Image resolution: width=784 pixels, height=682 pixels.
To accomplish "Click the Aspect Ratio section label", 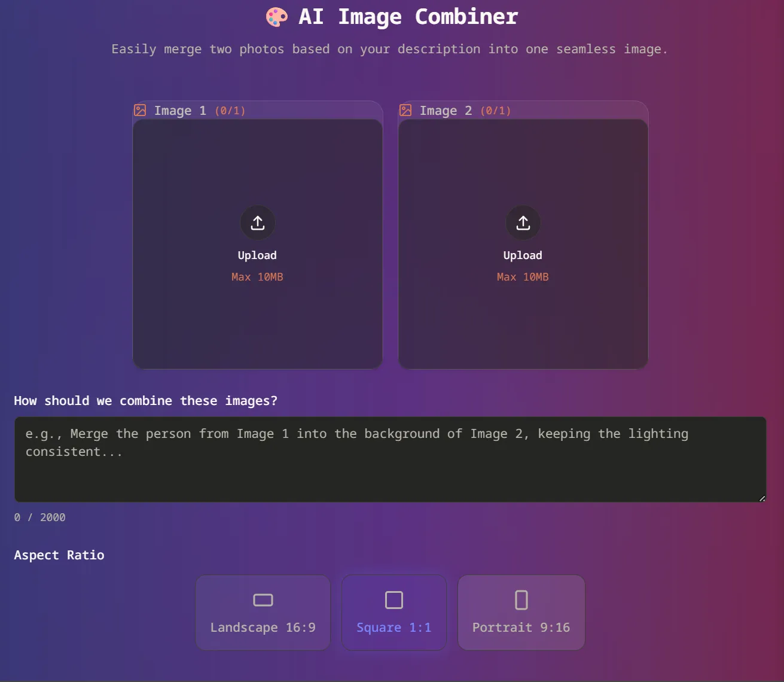I will click(59, 555).
